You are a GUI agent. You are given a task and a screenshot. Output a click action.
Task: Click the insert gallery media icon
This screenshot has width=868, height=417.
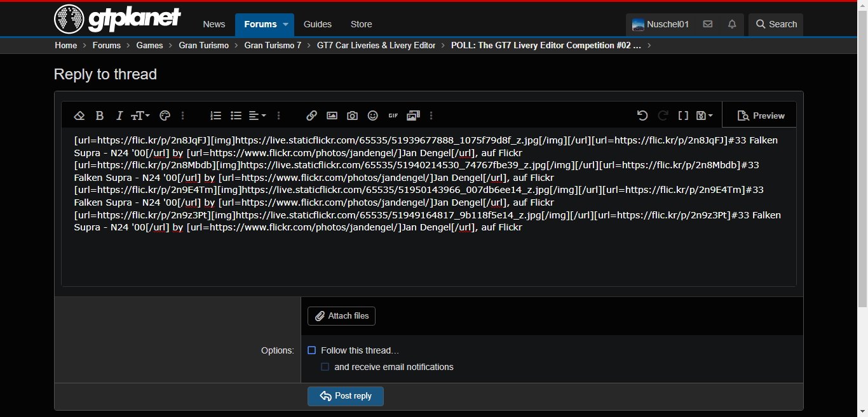[x=414, y=116]
